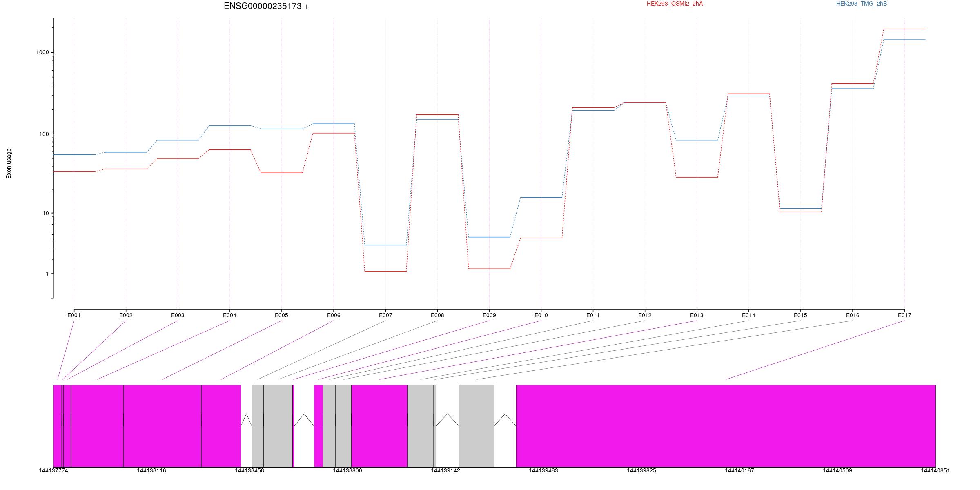Click exon label E012
The height and width of the screenshot is (490, 980).
[x=645, y=315]
